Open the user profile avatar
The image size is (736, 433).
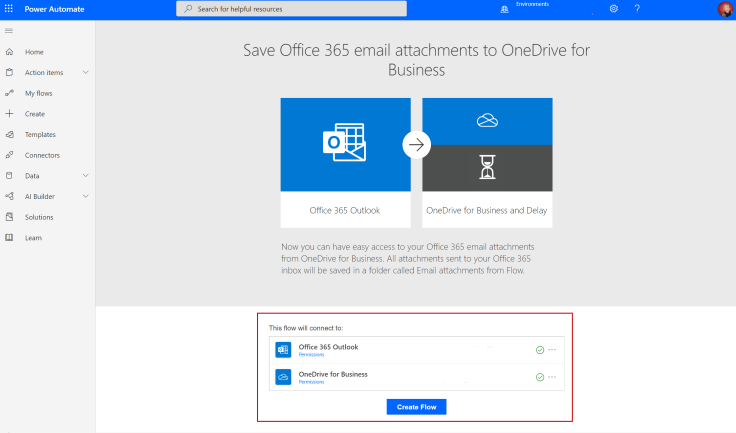tap(725, 9)
